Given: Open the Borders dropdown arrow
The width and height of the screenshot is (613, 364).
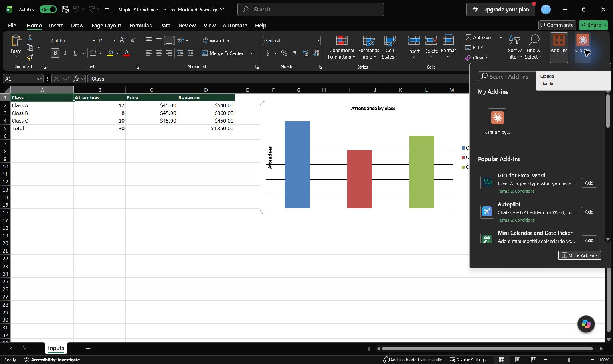Looking at the screenshot, I should 101,53.
